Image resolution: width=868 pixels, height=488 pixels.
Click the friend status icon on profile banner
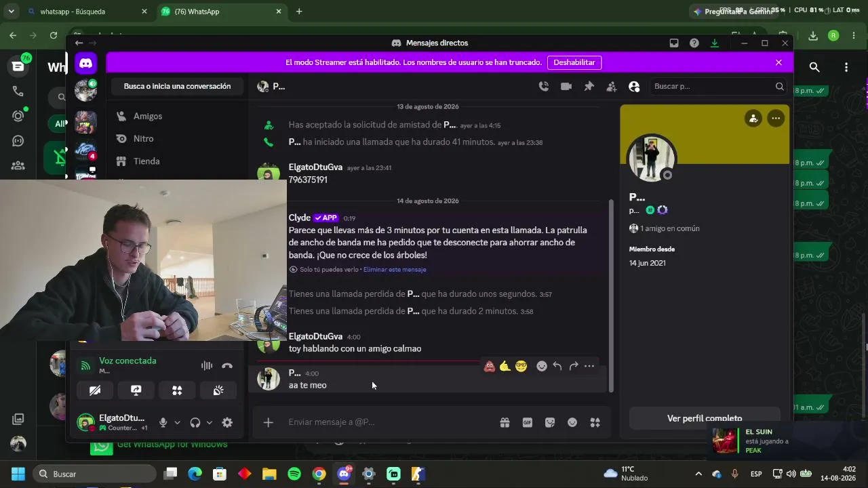(753, 119)
